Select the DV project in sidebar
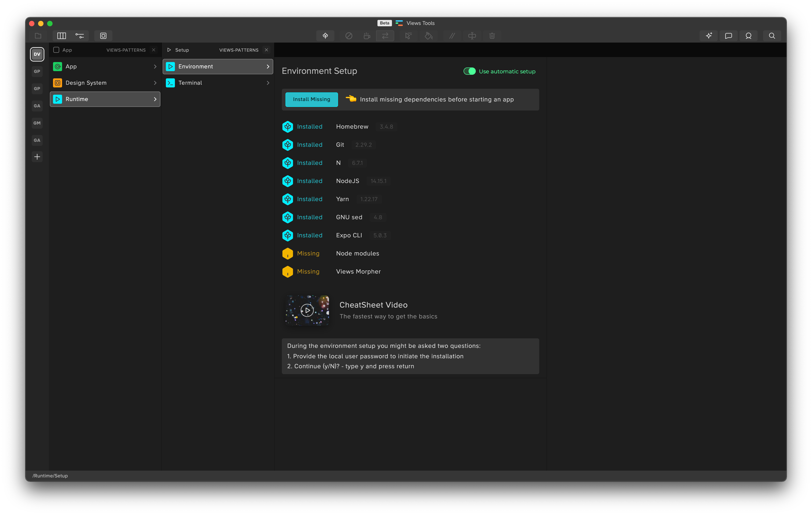This screenshot has height=515, width=812. (x=37, y=54)
